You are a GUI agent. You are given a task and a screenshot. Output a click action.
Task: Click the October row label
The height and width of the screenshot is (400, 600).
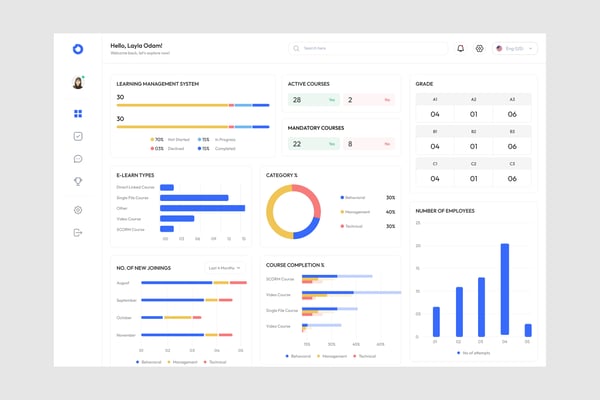click(124, 318)
